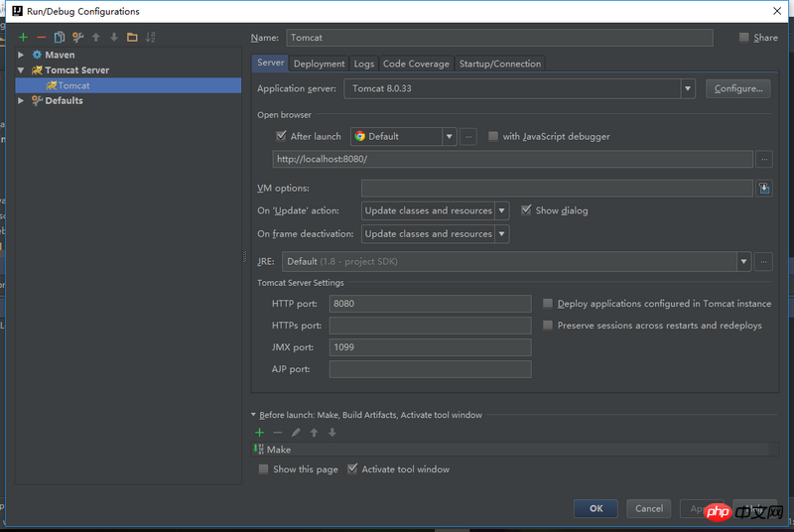Viewport: 794px width, 532px height.
Task: Enable Preserve sessions across restarts and redeploys
Action: point(548,325)
